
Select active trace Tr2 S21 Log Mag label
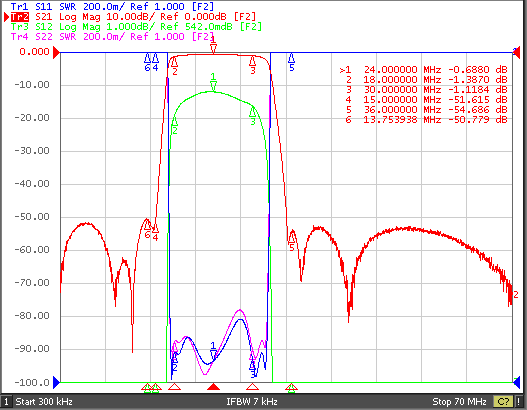click(133, 16)
